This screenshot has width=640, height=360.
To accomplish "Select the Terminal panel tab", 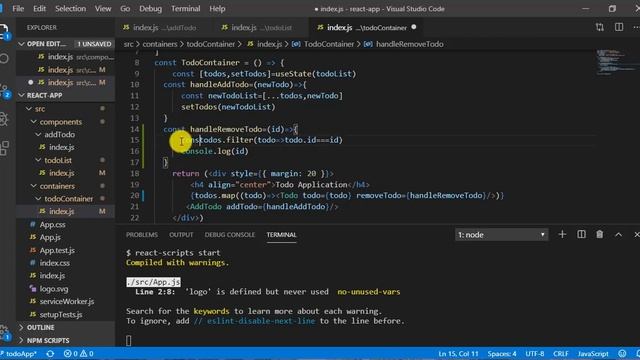I will click(281, 235).
